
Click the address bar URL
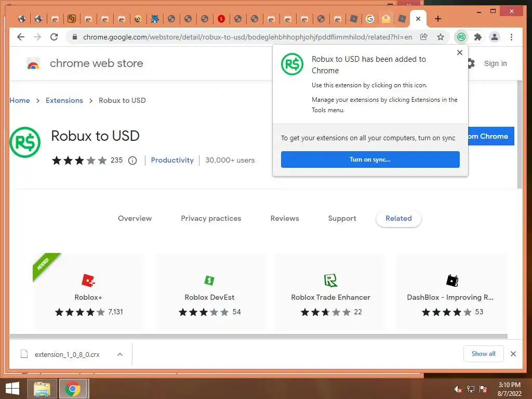click(x=247, y=37)
